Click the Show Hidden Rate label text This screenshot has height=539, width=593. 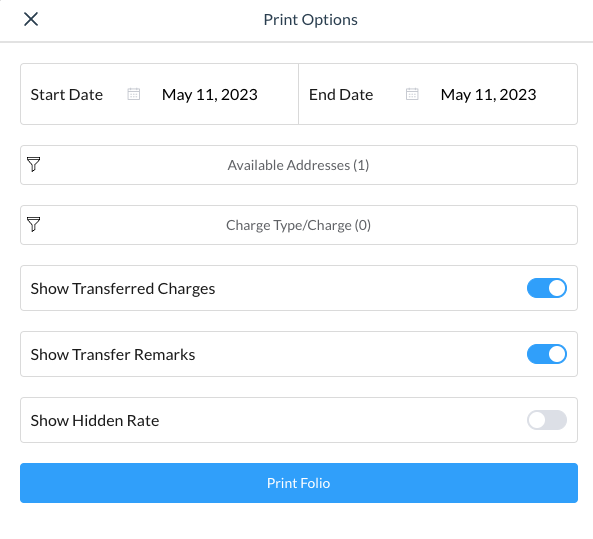pos(95,420)
